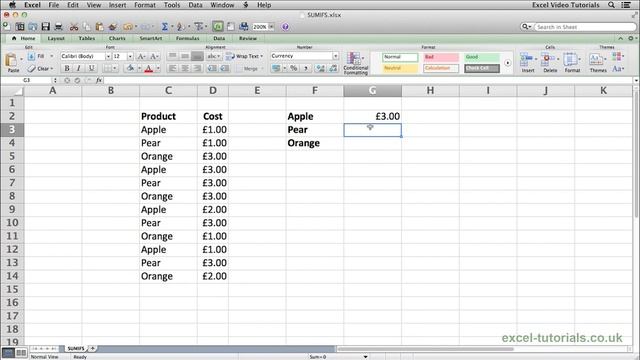640x360 pixels.
Task: Add a new sheet with plus button
Action: pyautogui.click(x=93, y=349)
